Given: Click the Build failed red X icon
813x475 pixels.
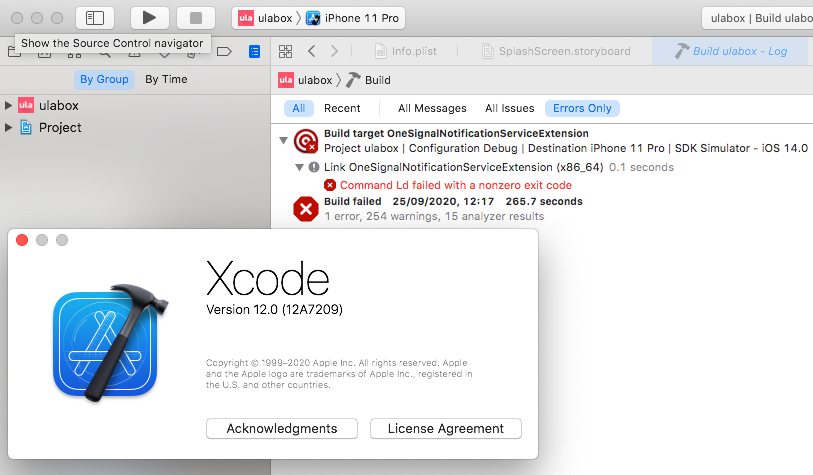Looking at the screenshot, I should [306, 209].
